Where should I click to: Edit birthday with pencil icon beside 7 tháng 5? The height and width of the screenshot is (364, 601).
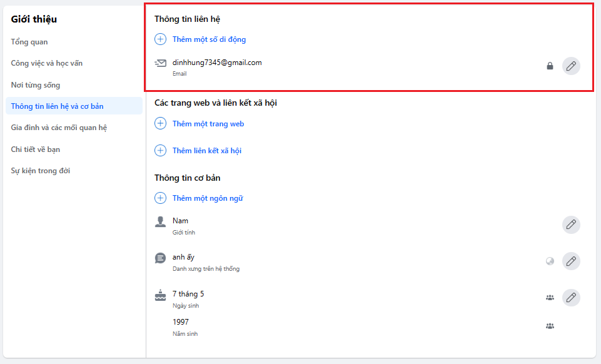(570, 298)
